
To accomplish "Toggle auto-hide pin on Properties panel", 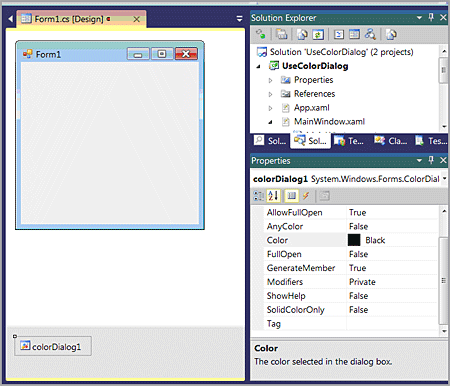I will [x=431, y=160].
